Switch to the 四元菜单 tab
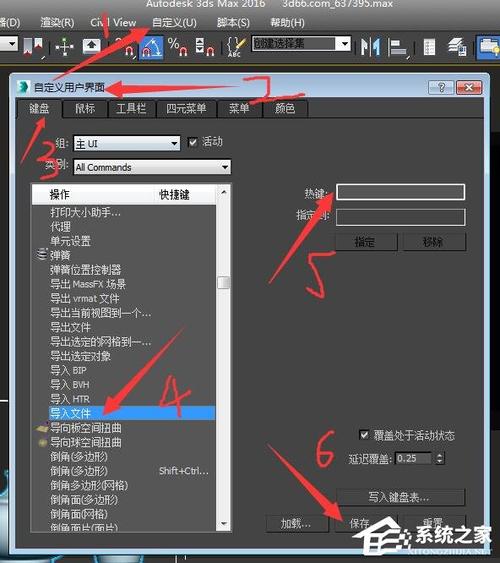This screenshot has height=563, width=500. coord(186,108)
